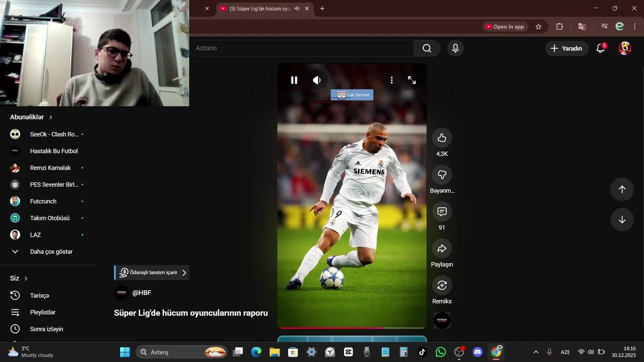Image resolution: width=644 pixels, height=362 pixels.
Task: Click Open in app in address bar
Action: (x=505, y=27)
